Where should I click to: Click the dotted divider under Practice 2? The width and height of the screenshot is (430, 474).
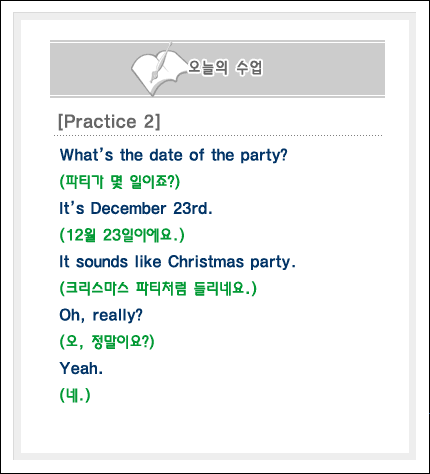(x=218, y=136)
